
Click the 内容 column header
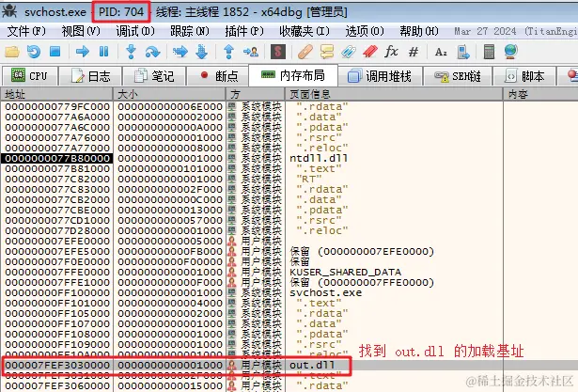(540, 95)
